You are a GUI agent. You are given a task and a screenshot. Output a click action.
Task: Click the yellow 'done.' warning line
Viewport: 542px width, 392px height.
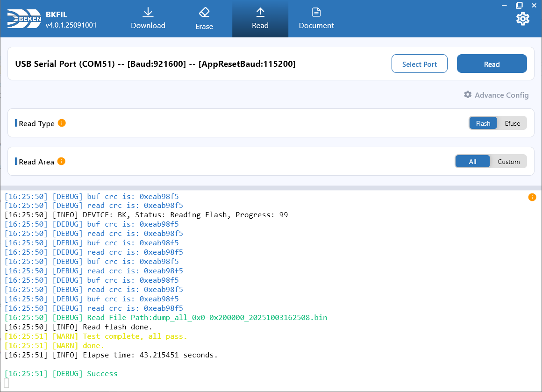pyautogui.click(x=54, y=346)
